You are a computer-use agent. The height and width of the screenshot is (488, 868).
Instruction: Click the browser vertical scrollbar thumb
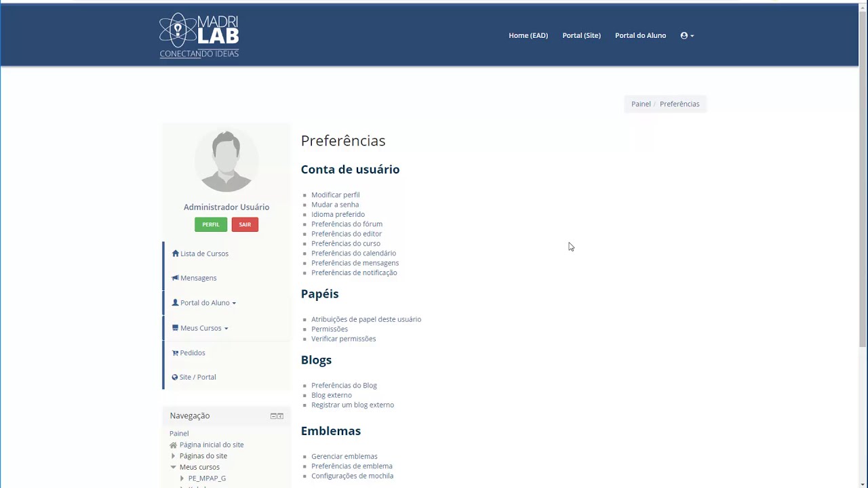point(863,180)
